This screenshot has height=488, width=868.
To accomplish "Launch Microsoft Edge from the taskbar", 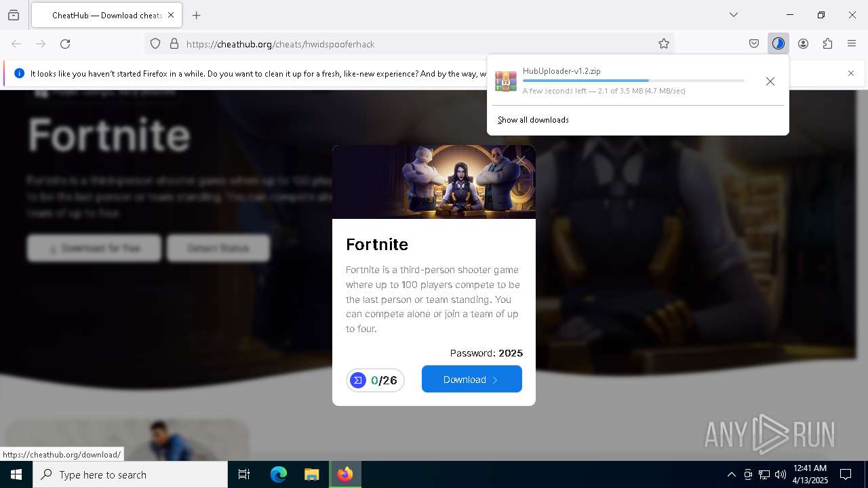I will 279,474.
